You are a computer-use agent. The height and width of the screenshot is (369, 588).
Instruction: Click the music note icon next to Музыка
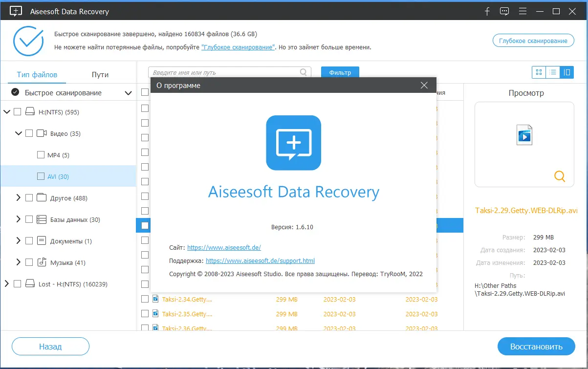[42, 262]
